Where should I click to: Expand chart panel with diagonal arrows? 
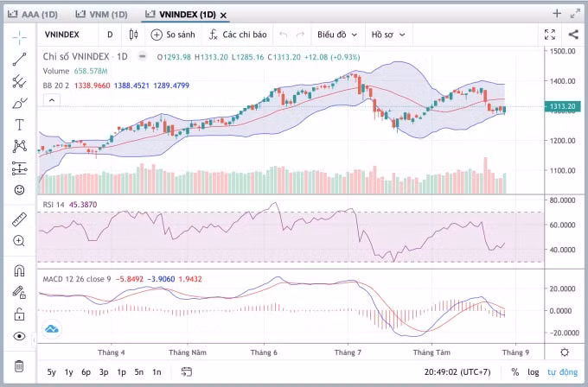pos(575,14)
